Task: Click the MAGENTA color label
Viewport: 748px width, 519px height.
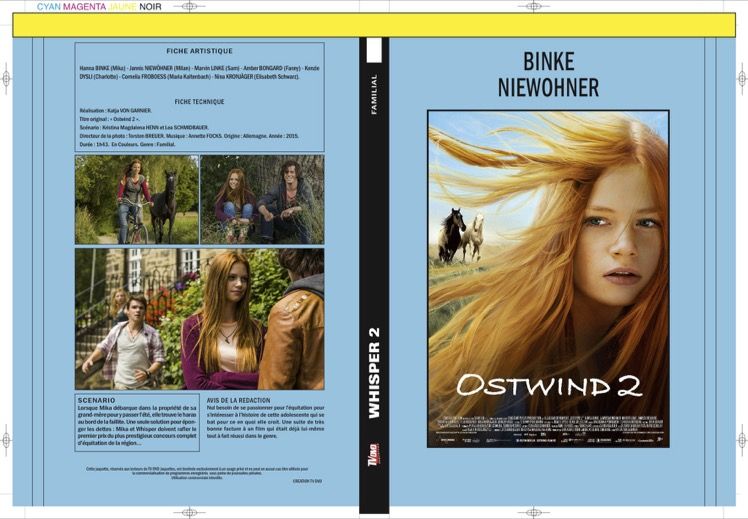Action: [x=84, y=7]
